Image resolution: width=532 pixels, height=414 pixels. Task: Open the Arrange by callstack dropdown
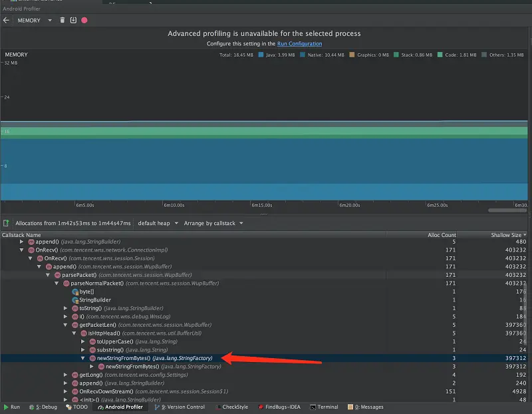pyautogui.click(x=213, y=223)
